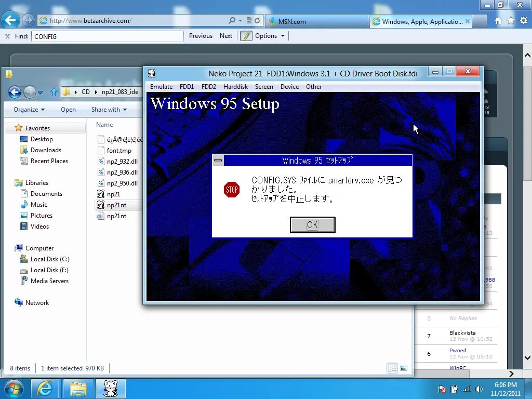Close the Find bar with the X
The image size is (532, 399).
point(7,36)
